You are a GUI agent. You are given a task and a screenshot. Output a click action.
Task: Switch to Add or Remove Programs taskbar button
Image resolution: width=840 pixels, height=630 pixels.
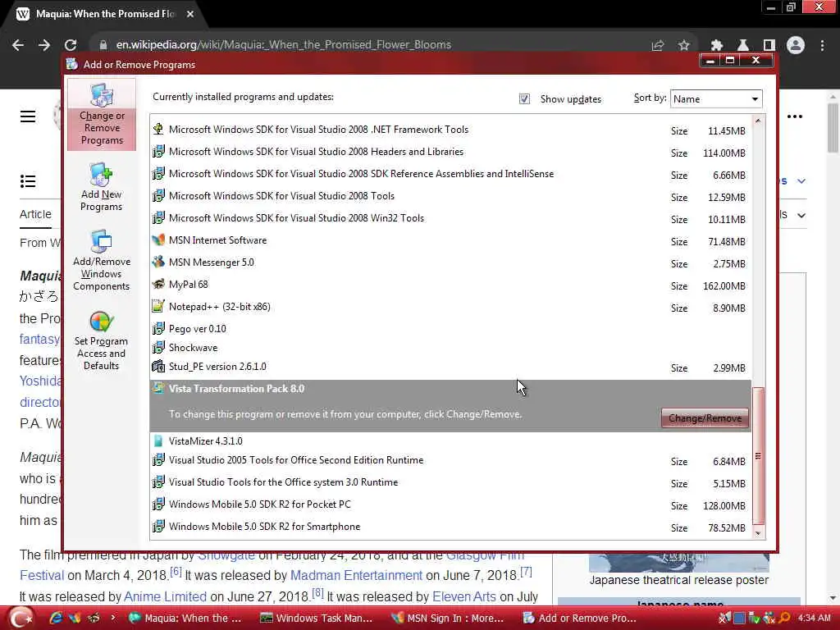tap(581, 618)
